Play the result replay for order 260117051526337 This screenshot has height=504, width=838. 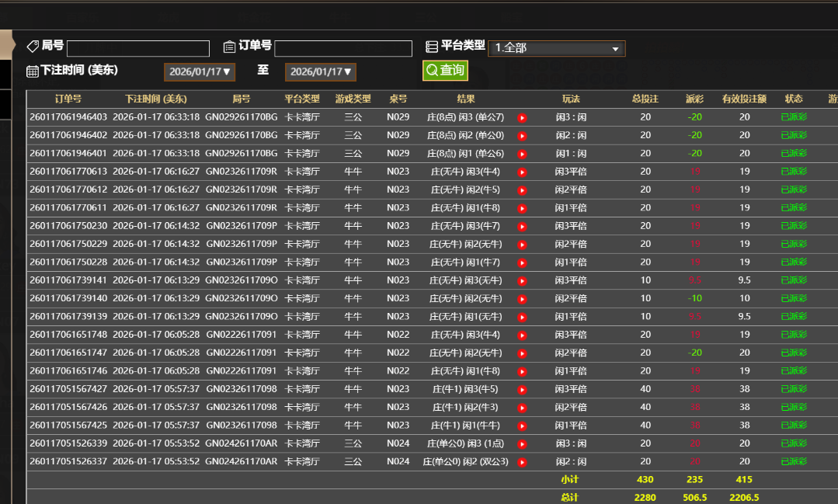(521, 461)
